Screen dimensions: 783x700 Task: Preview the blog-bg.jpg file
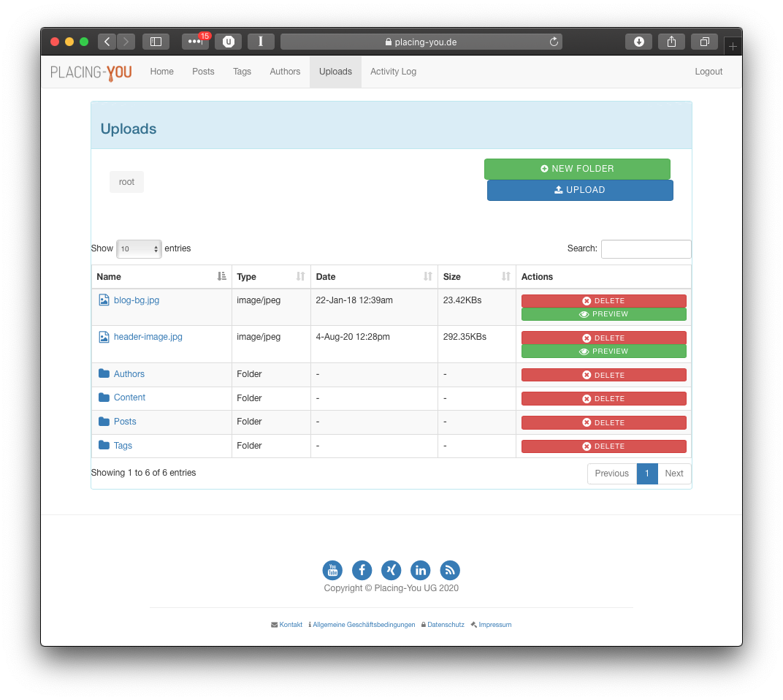603,314
